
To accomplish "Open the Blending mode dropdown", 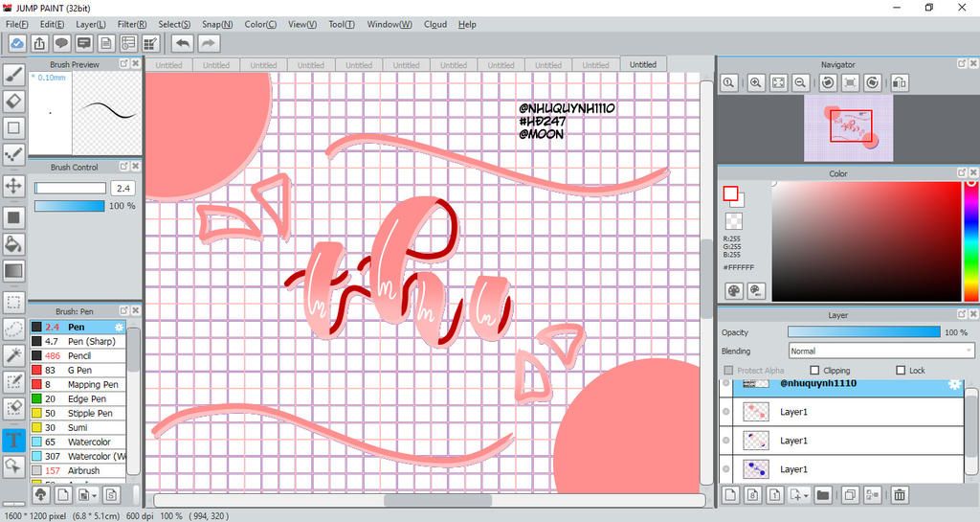I will click(880, 351).
